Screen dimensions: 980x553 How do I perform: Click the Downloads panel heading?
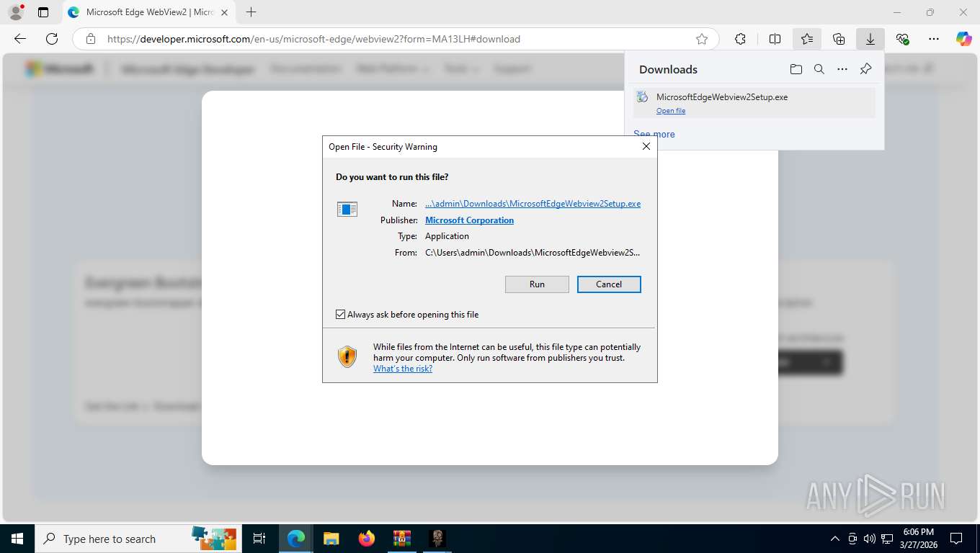click(x=668, y=70)
